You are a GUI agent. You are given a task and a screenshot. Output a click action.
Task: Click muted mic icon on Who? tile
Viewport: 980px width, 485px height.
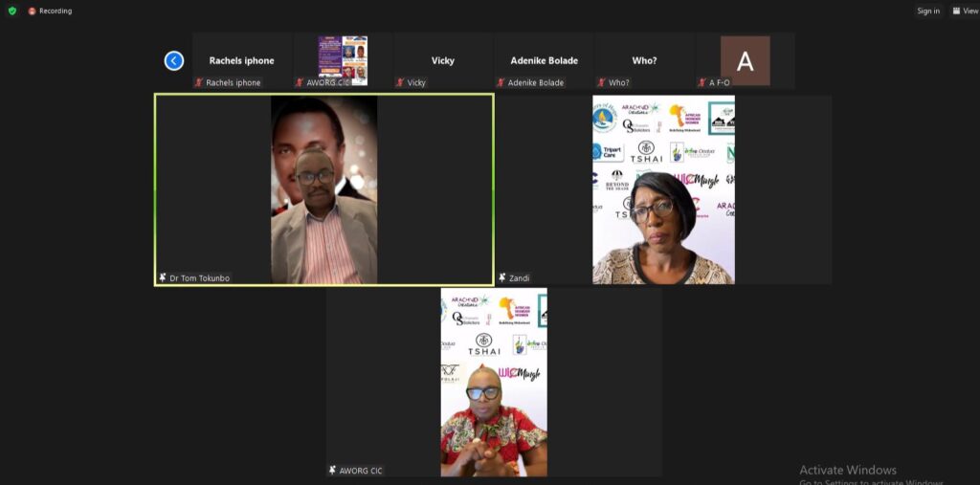[601, 83]
